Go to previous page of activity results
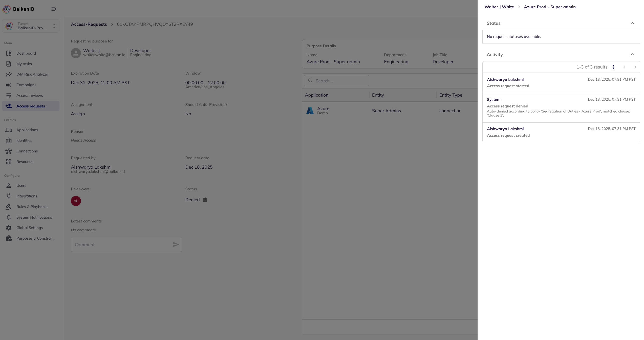 (624, 67)
